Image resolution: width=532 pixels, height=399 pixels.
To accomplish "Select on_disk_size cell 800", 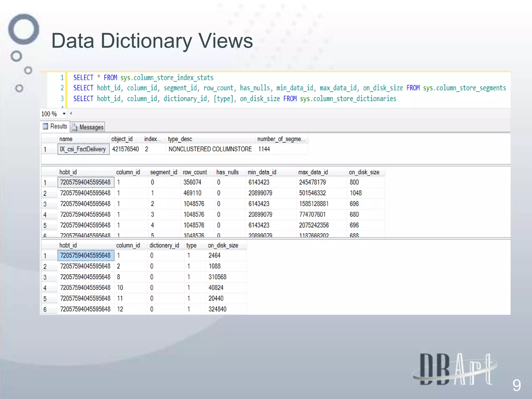I will tap(366, 182).
